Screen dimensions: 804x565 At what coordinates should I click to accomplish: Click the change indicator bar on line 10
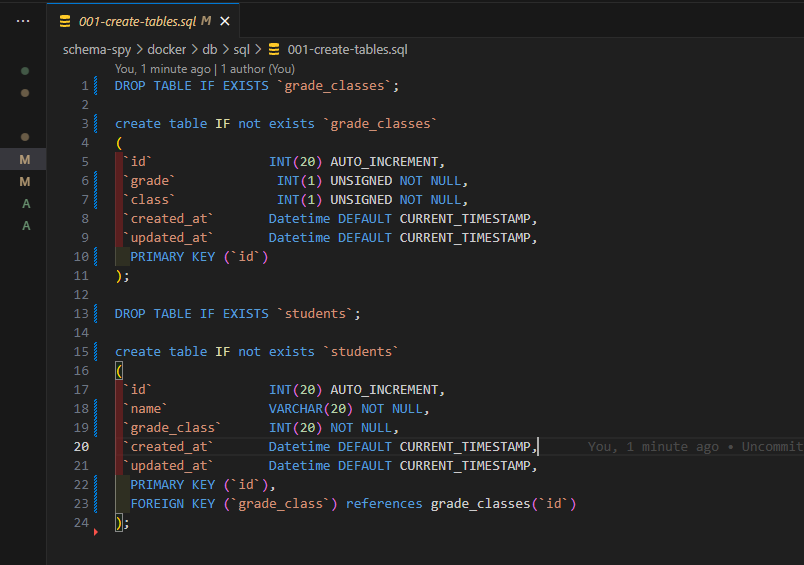point(96,256)
